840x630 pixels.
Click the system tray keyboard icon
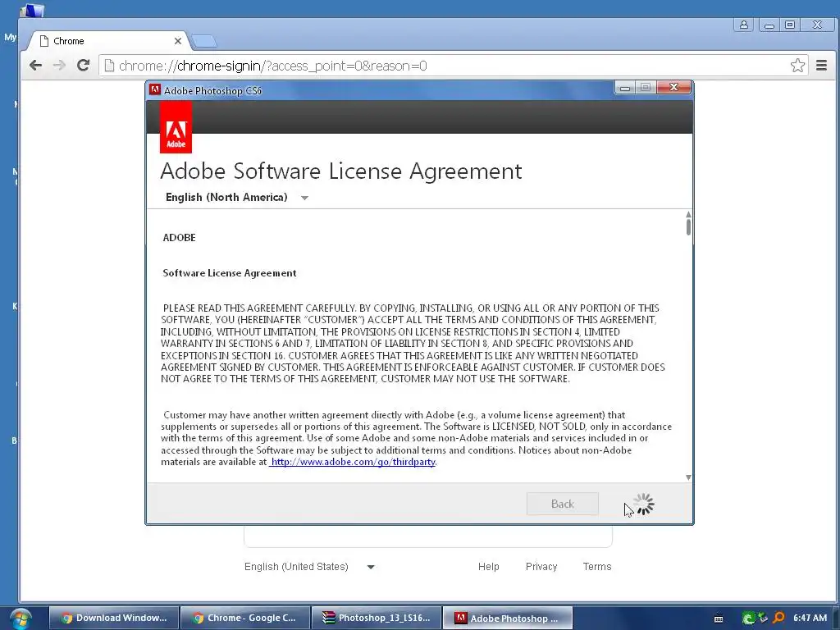point(719,619)
